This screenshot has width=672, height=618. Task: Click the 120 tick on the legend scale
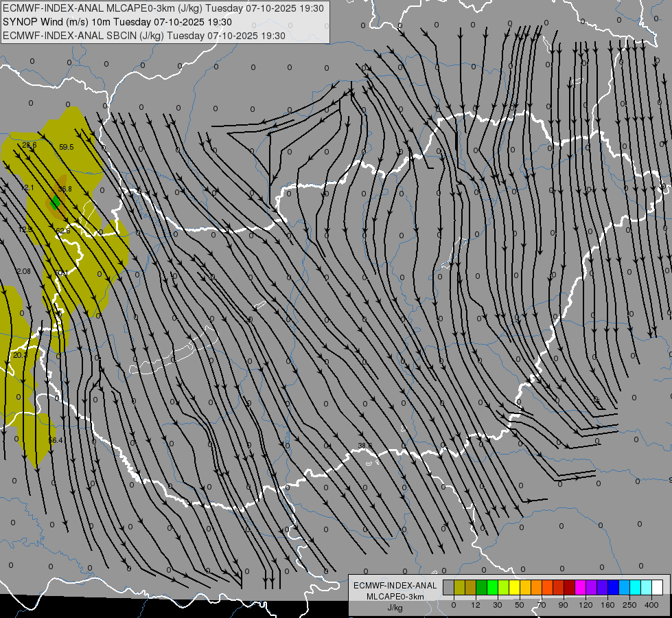[x=586, y=605]
